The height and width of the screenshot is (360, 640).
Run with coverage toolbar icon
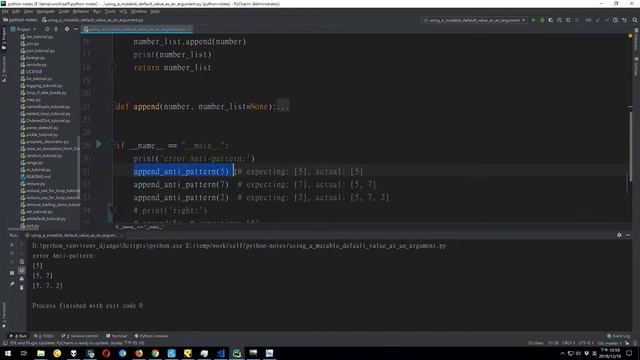551,20
